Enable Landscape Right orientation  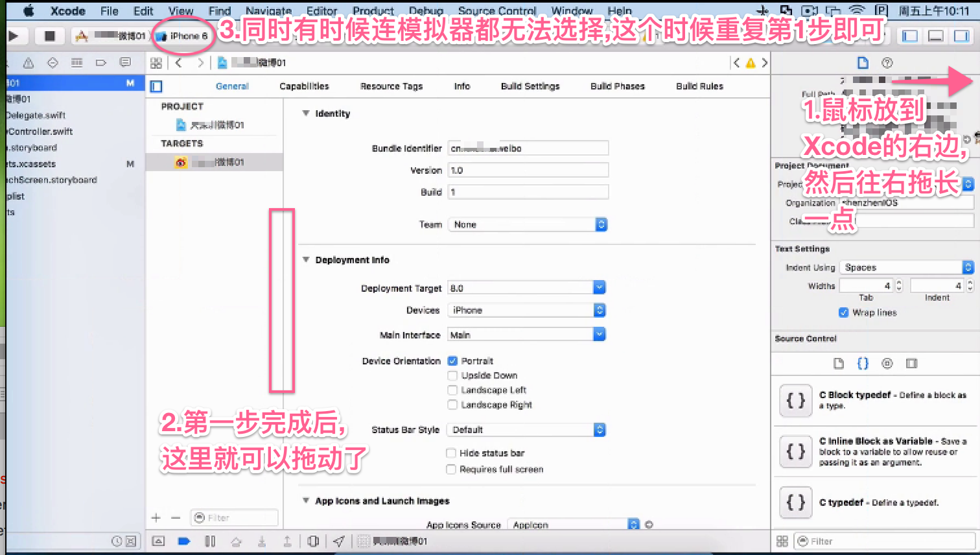[x=452, y=405]
